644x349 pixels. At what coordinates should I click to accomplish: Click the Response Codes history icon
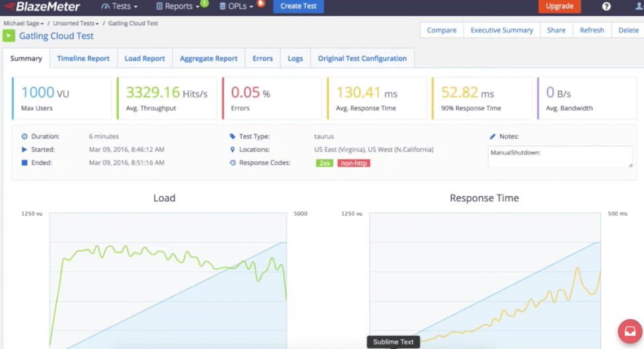(x=233, y=162)
